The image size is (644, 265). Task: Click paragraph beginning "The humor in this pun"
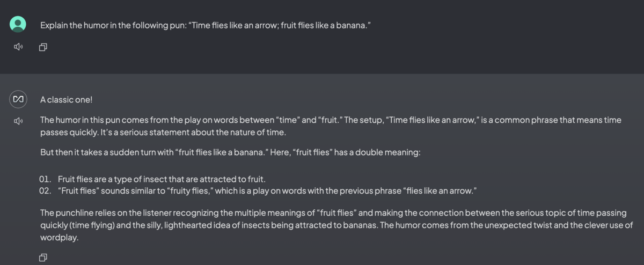click(331, 126)
